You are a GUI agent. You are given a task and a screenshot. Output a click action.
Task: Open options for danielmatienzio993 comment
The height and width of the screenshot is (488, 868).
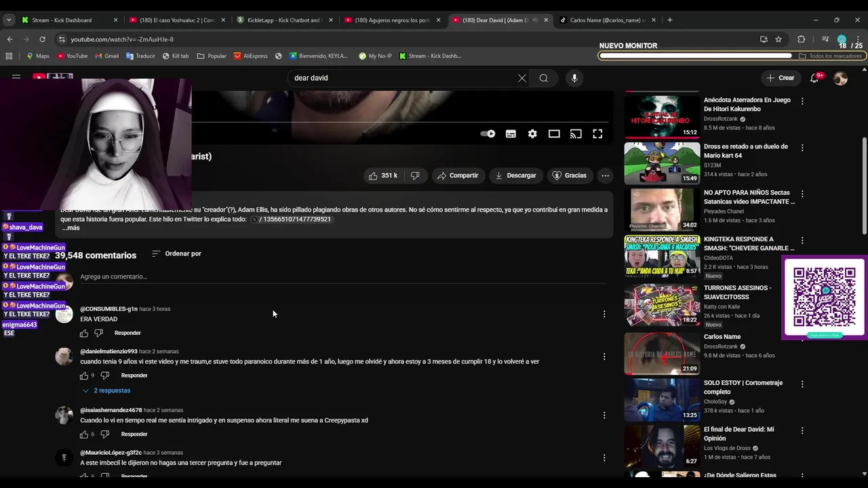pyautogui.click(x=604, y=357)
